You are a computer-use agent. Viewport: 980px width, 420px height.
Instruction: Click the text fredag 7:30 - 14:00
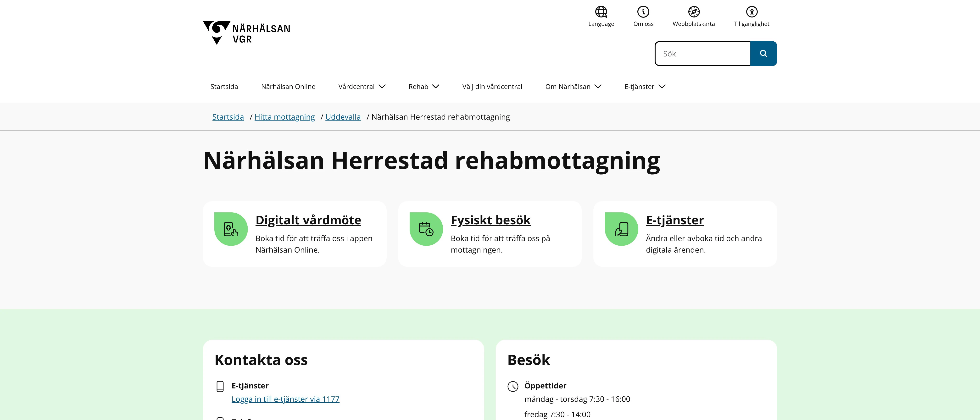coord(557,414)
